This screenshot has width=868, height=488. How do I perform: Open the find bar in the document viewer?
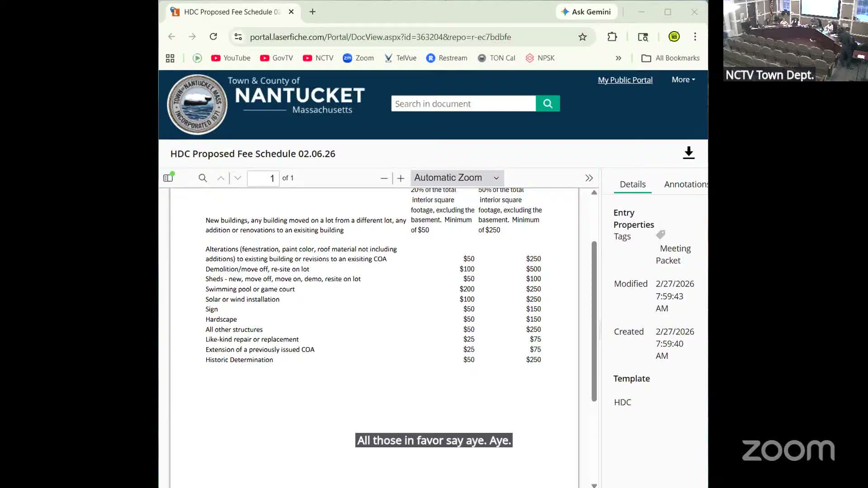(202, 178)
